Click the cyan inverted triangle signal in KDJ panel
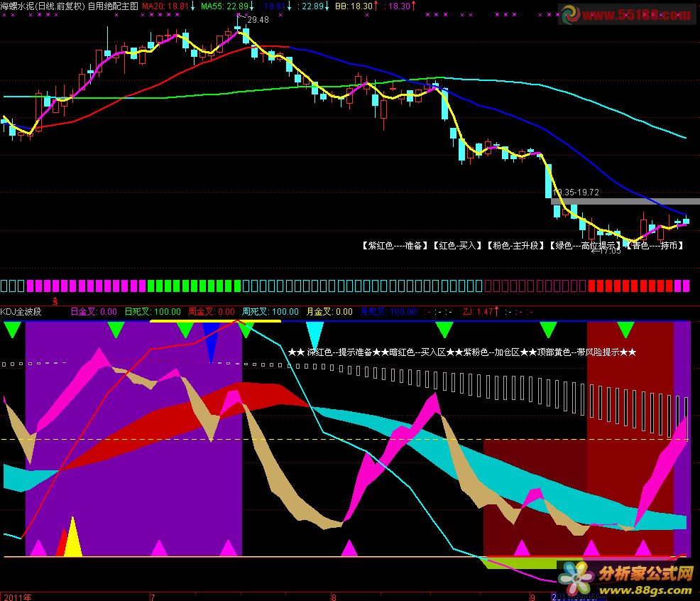 [315, 335]
